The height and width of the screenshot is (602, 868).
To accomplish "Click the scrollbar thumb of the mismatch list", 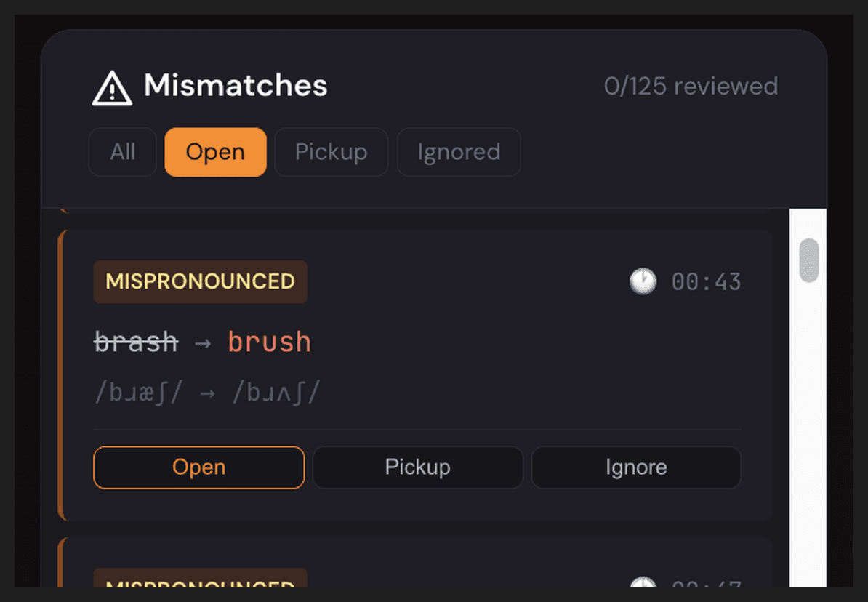I will coord(809,260).
